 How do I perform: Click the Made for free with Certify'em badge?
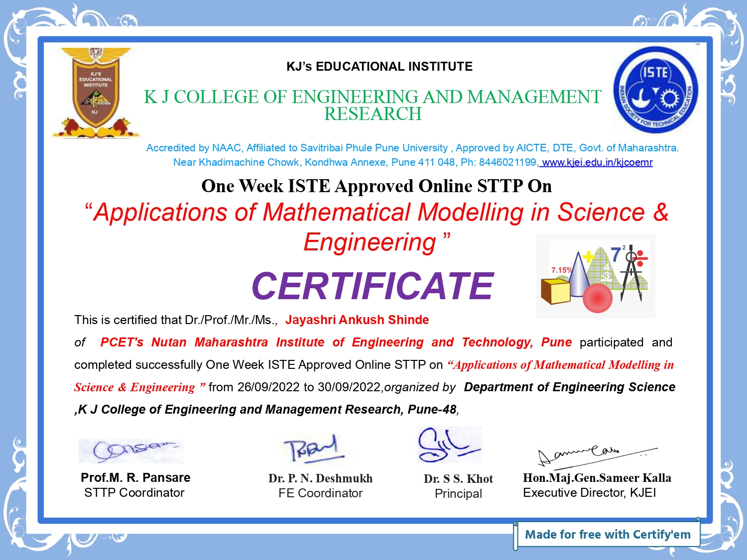tap(607, 535)
